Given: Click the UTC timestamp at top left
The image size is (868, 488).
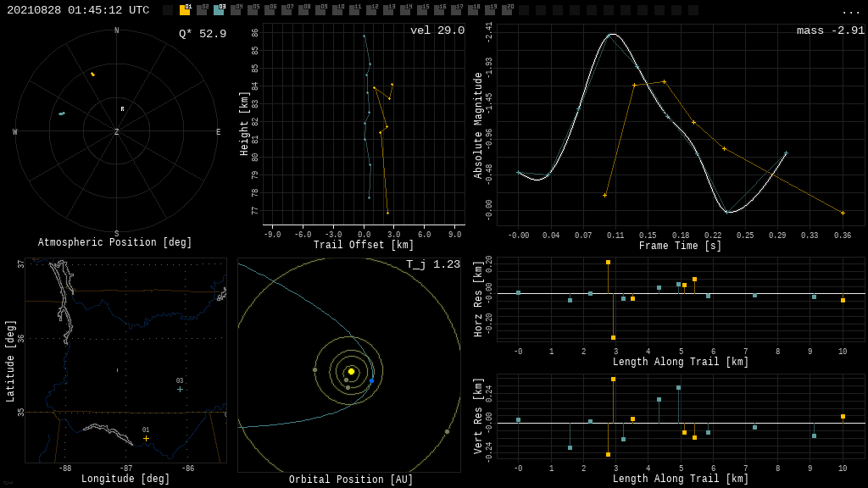Looking at the screenshot, I should tap(78, 10).
